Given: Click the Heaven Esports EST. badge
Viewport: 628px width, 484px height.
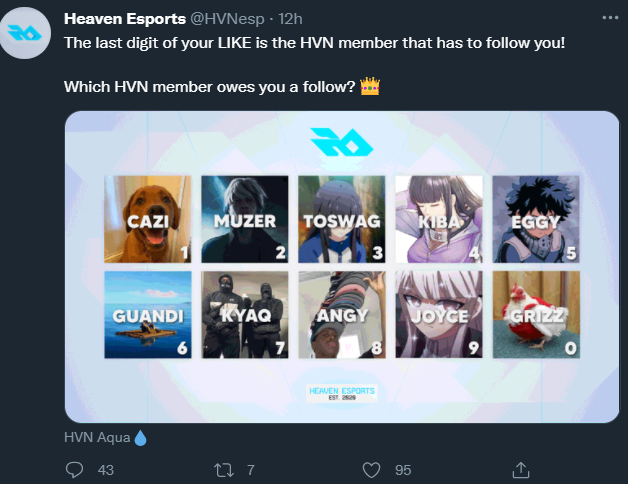Looking at the screenshot, I should tap(342, 393).
